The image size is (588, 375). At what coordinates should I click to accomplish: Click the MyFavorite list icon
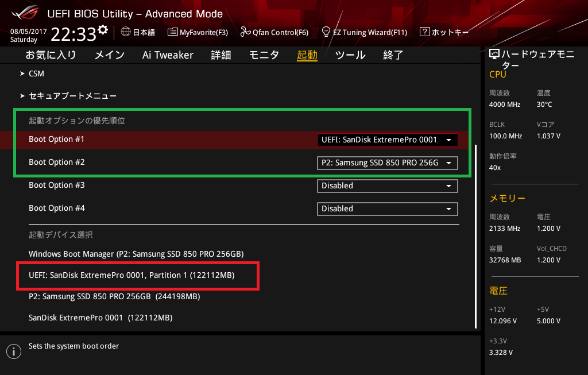coord(172,32)
